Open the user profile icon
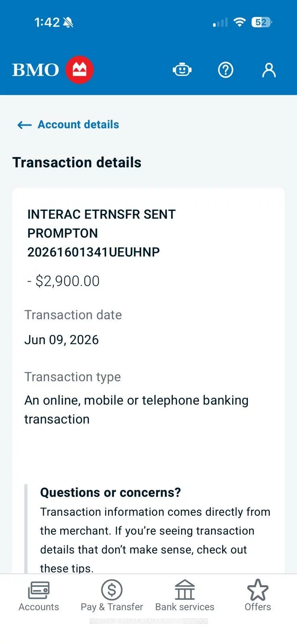297x644 pixels. 269,70
